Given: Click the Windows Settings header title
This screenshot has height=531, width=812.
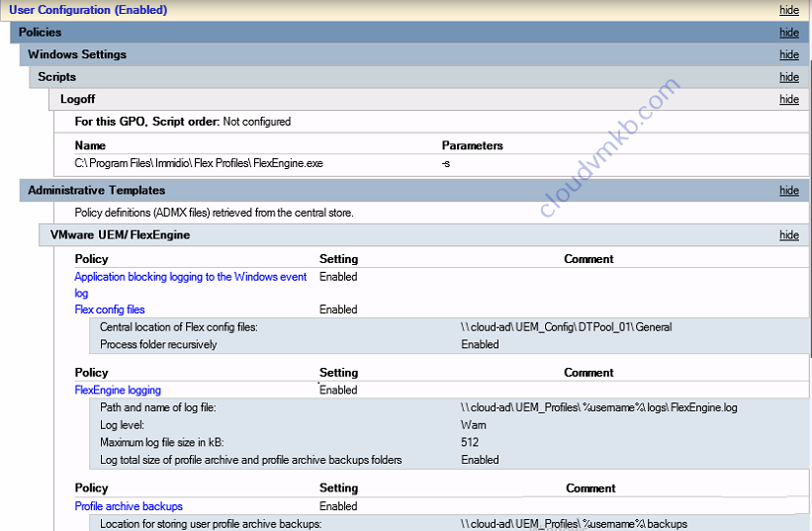Looking at the screenshot, I should (x=77, y=54).
